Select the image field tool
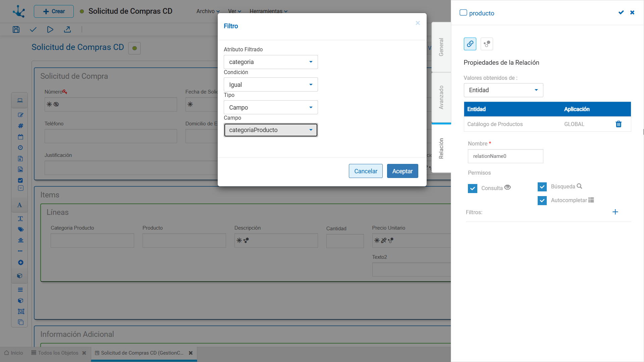This screenshot has width=644, height=362. [x=20, y=169]
